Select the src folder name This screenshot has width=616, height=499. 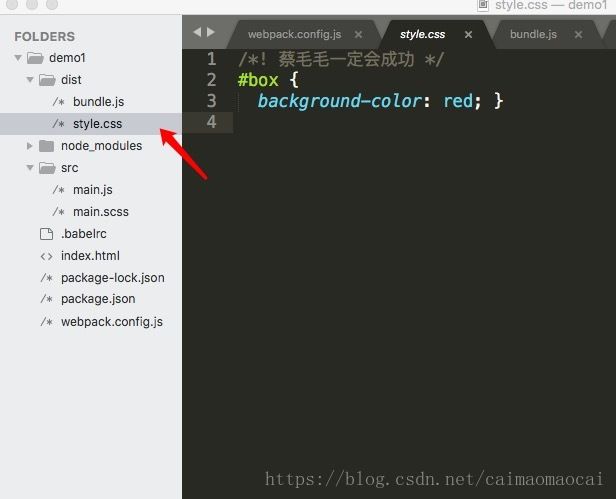70,168
